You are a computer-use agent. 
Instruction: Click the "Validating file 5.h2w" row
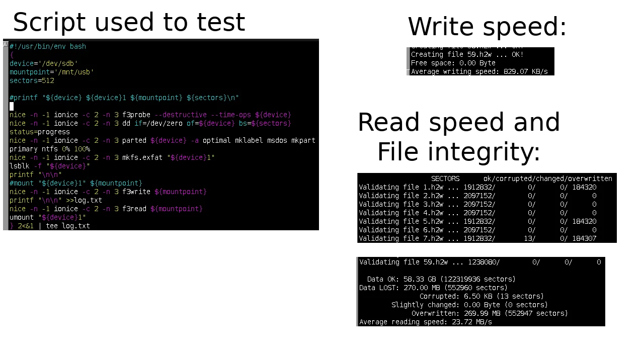(x=478, y=221)
